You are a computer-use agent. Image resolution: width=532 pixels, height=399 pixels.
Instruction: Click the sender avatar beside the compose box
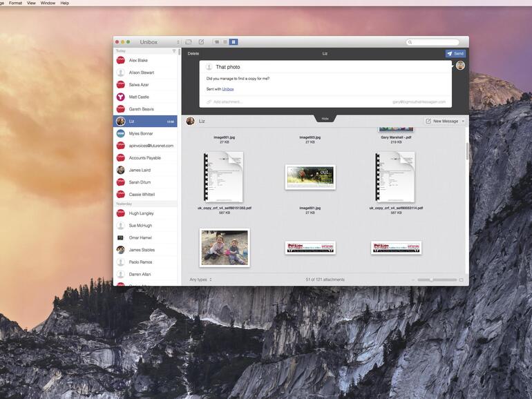[x=460, y=66]
